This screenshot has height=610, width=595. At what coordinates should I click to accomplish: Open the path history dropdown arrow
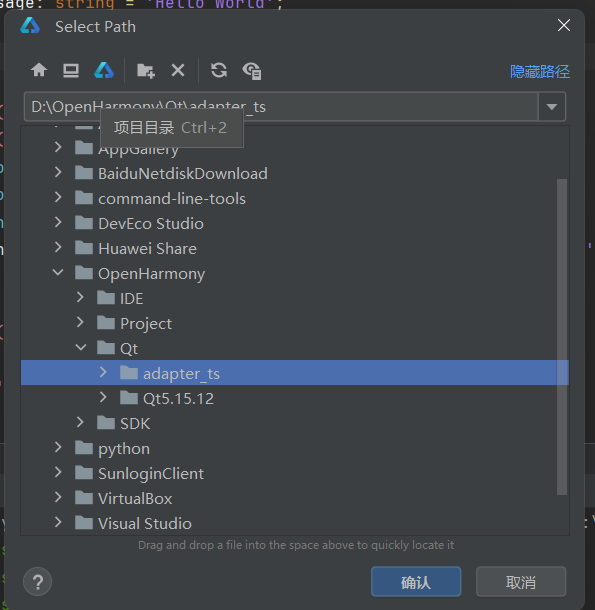pos(551,107)
